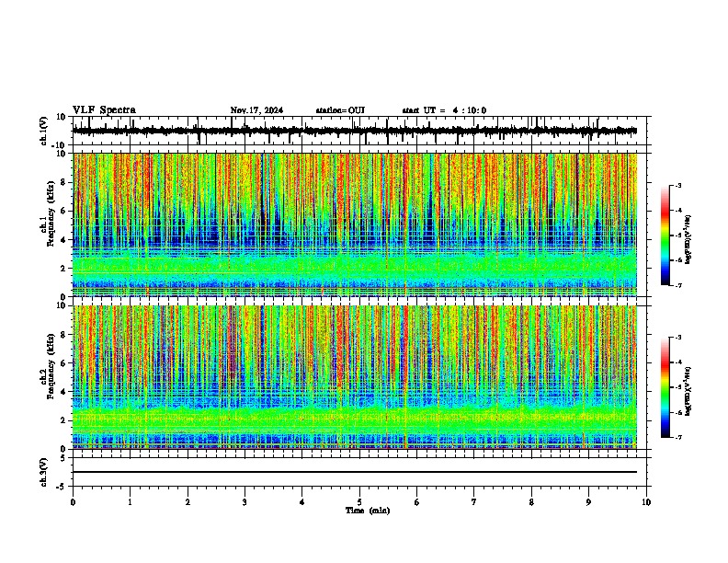Click the ch.3 flat voltage line

click(355, 472)
